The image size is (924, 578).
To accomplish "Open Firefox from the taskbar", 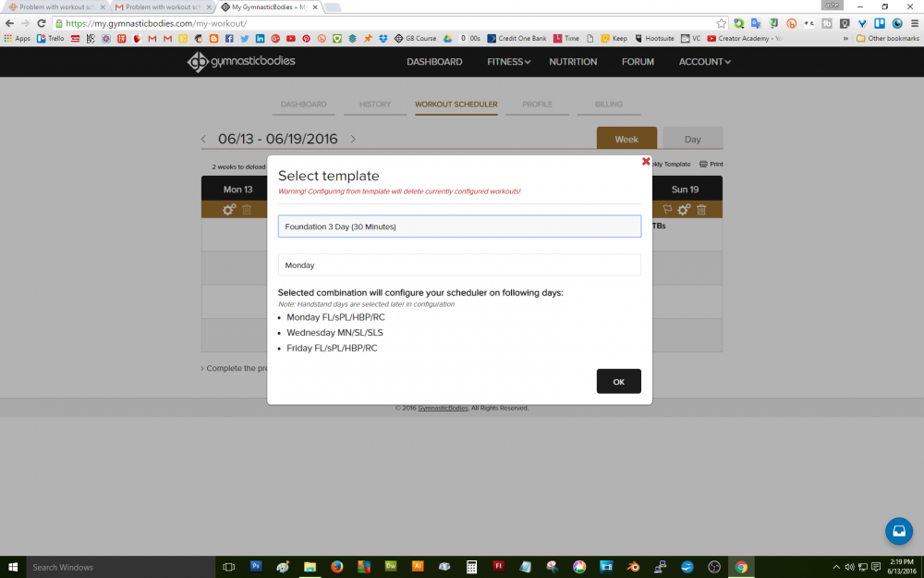I will coord(336,567).
